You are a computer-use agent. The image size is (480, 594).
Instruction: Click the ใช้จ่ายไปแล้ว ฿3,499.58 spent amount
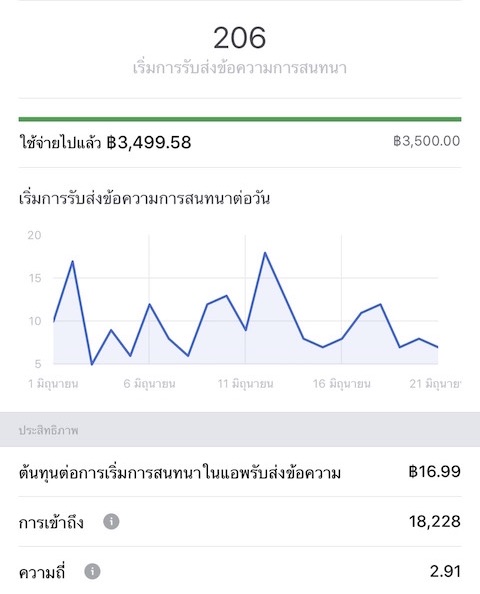point(105,142)
